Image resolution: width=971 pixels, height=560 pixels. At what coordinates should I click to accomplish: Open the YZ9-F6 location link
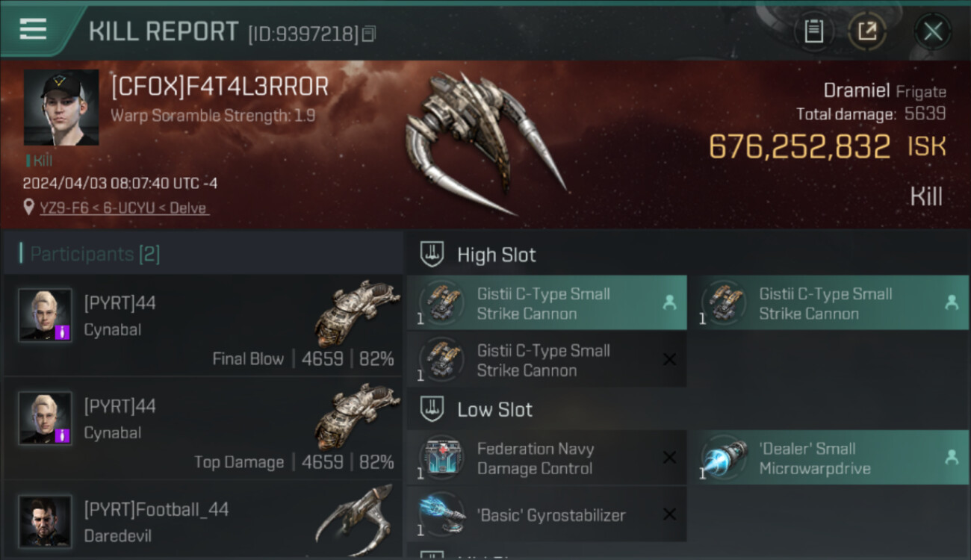click(x=124, y=208)
